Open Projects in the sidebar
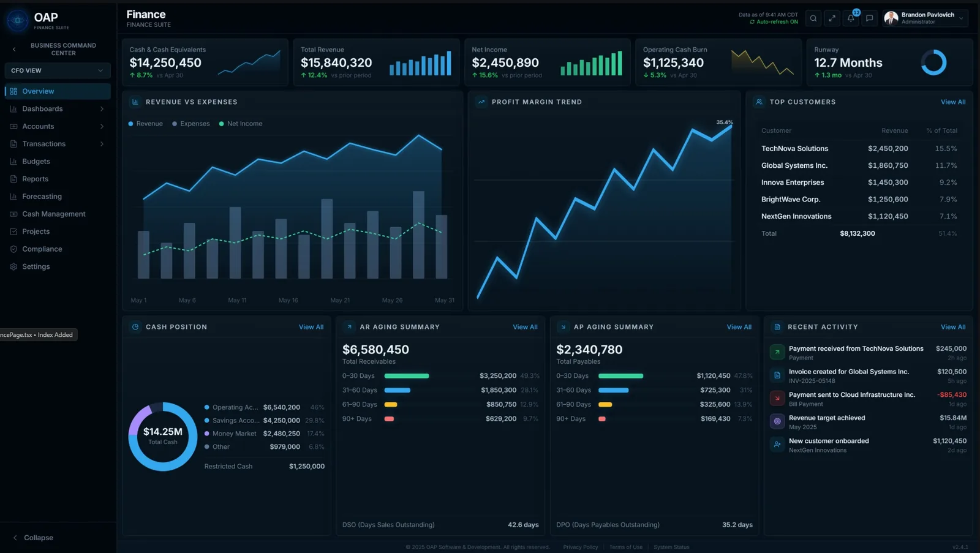This screenshot has width=980, height=553. [58, 231]
